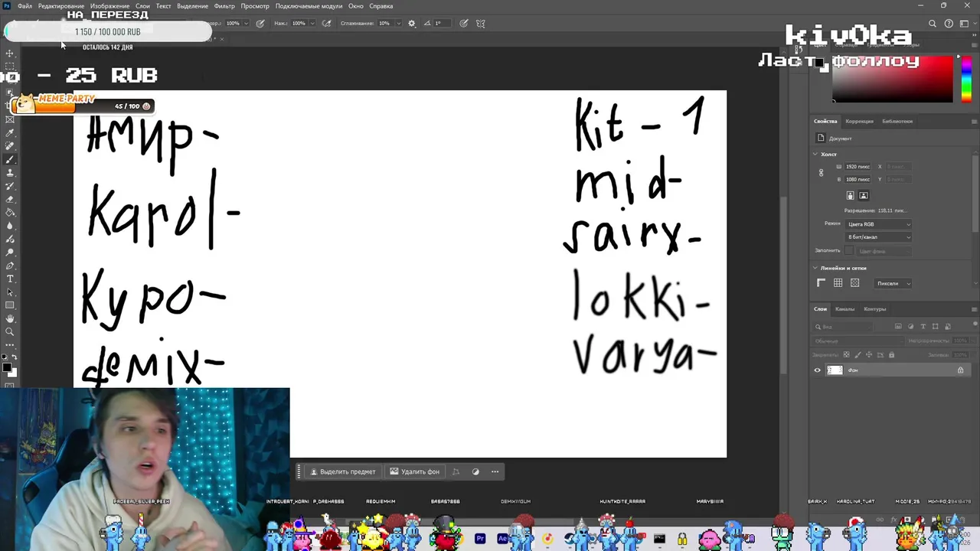Screen dimensions: 980x551
Task: Toggle pressure for size in options bar
Action: 464,23
